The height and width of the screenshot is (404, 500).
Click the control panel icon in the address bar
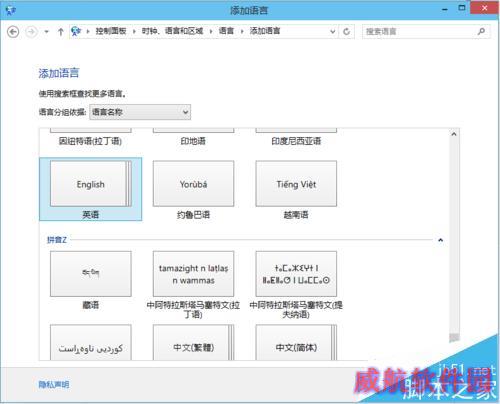(x=76, y=31)
